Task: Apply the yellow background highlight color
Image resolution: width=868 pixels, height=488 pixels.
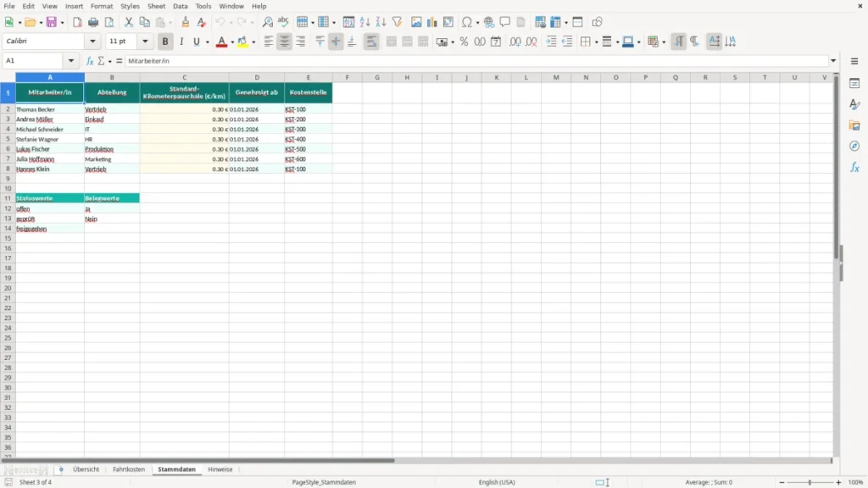Action: tap(242, 42)
